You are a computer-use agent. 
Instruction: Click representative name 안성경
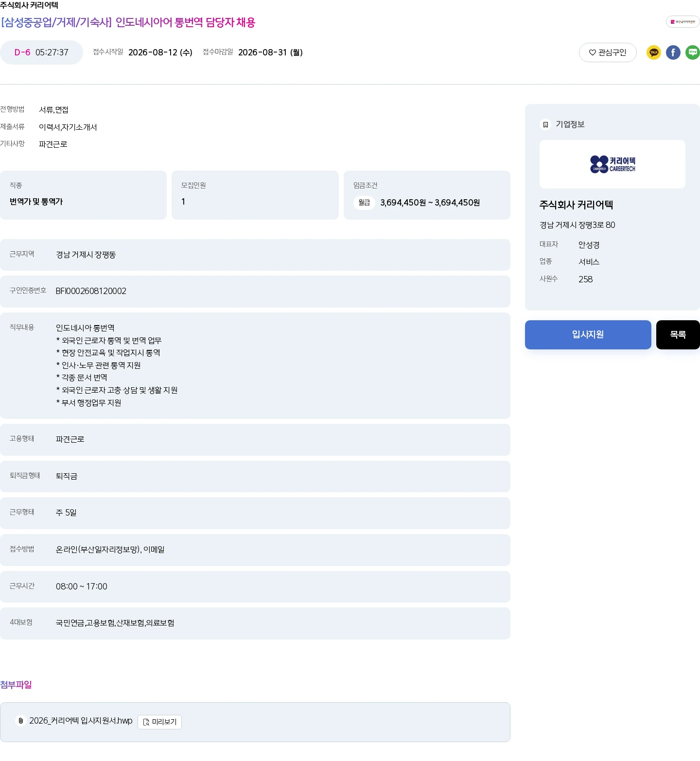(589, 245)
